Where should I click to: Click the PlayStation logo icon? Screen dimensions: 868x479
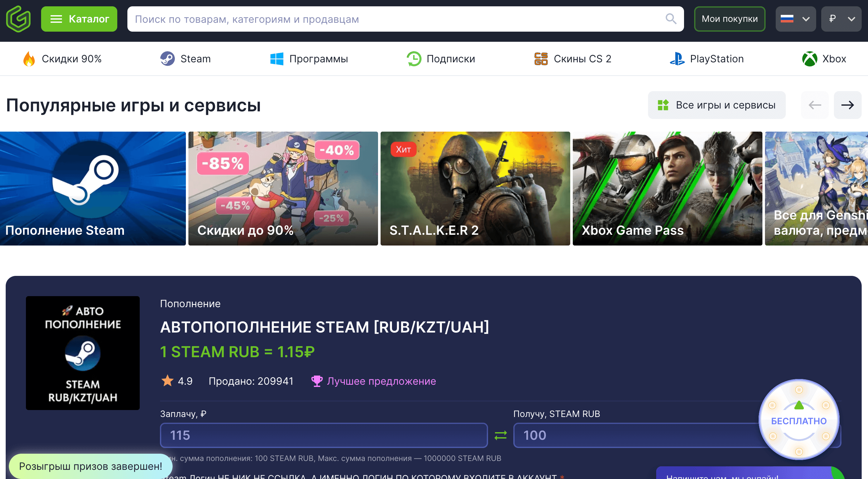677,59
